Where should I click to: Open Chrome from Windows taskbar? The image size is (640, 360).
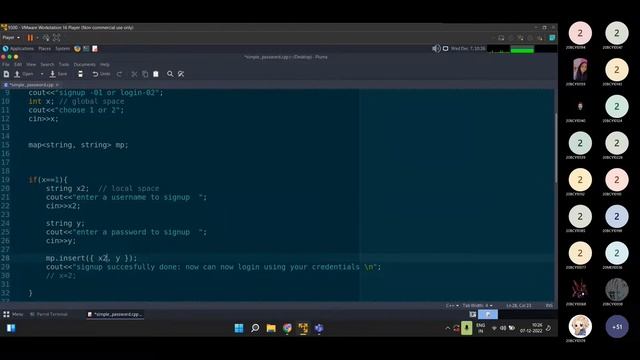[287, 328]
